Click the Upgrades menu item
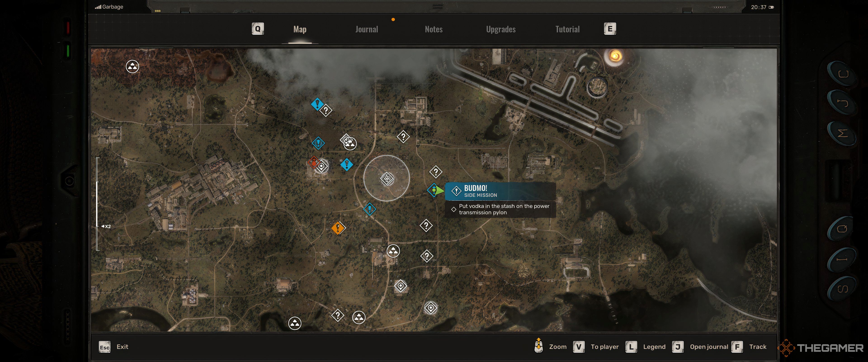Image resolution: width=868 pixels, height=362 pixels. pos(500,28)
